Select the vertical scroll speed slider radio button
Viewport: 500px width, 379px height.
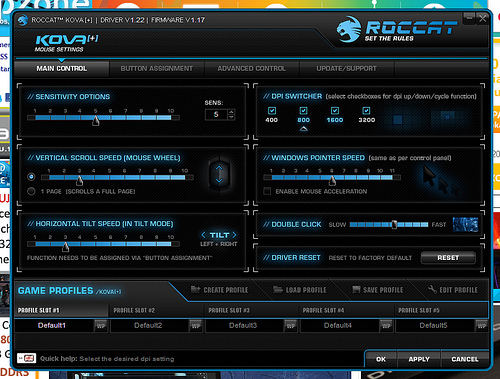31,177
